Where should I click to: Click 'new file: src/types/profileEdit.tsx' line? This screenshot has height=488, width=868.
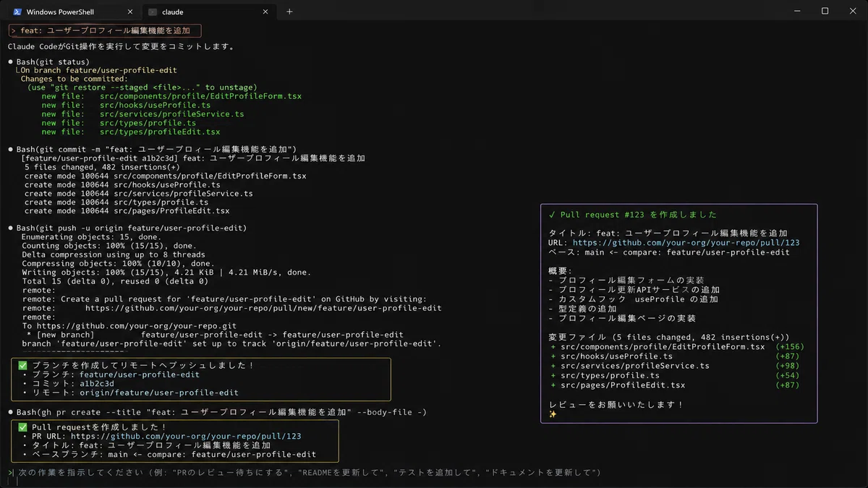tap(131, 132)
